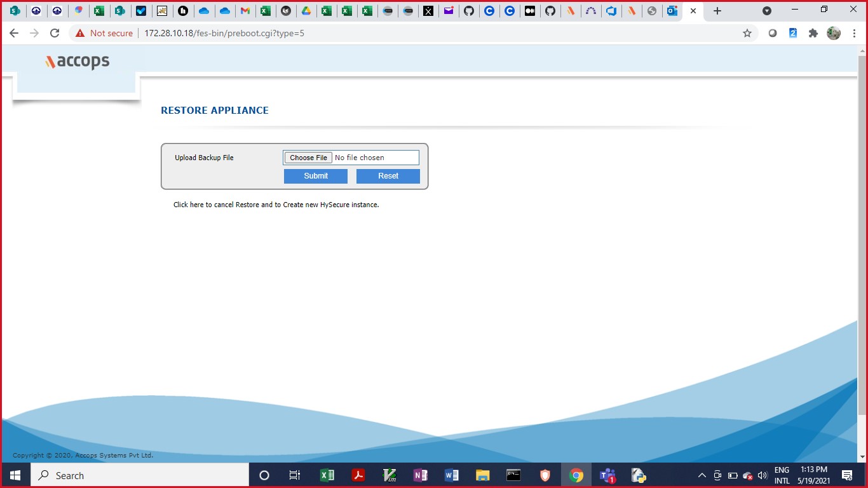Viewport: 868px width, 488px height.
Task: Switch to the purple envelope mail tab
Action: click(449, 11)
